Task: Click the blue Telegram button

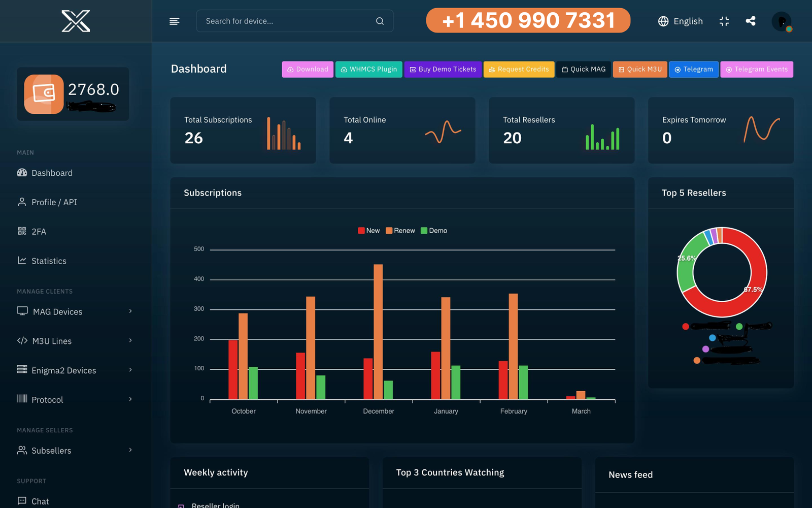Action: [694, 69]
